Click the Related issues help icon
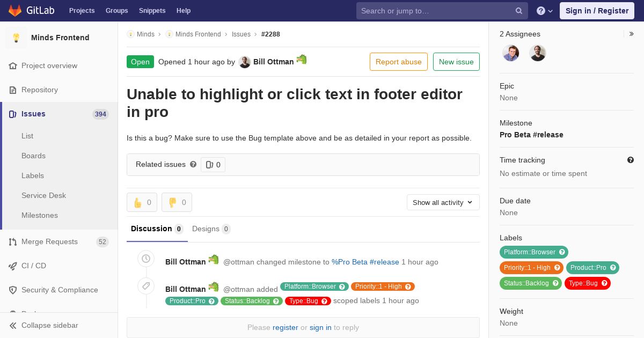Screen dimensions: 644x338 pyautogui.click(x=193, y=164)
